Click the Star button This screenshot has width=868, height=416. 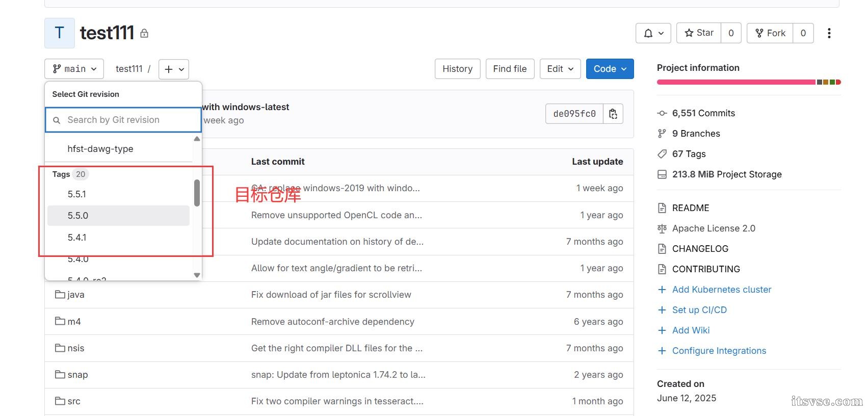[x=699, y=33]
